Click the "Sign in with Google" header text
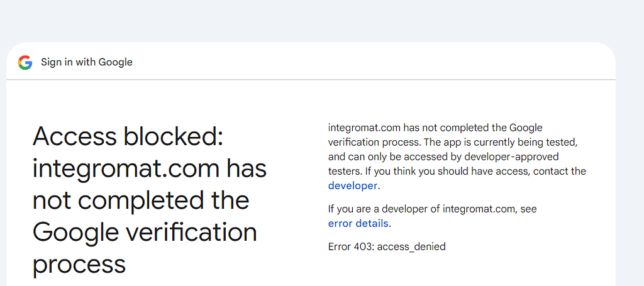 pyautogui.click(x=87, y=62)
